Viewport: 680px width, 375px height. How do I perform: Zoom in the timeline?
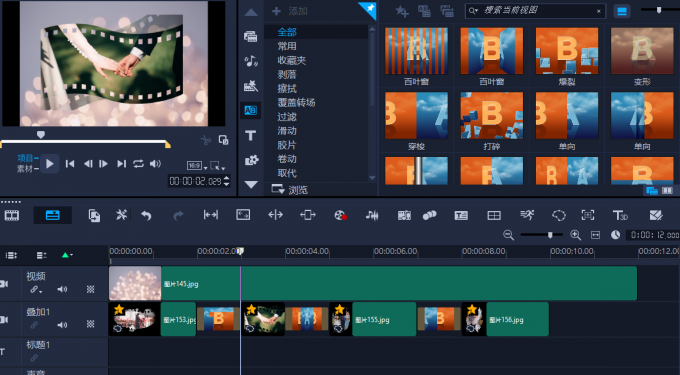point(575,235)
